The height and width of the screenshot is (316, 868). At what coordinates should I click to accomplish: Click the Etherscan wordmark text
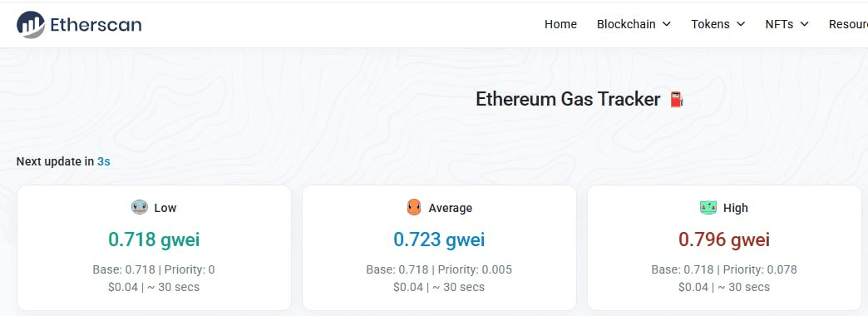96,24
